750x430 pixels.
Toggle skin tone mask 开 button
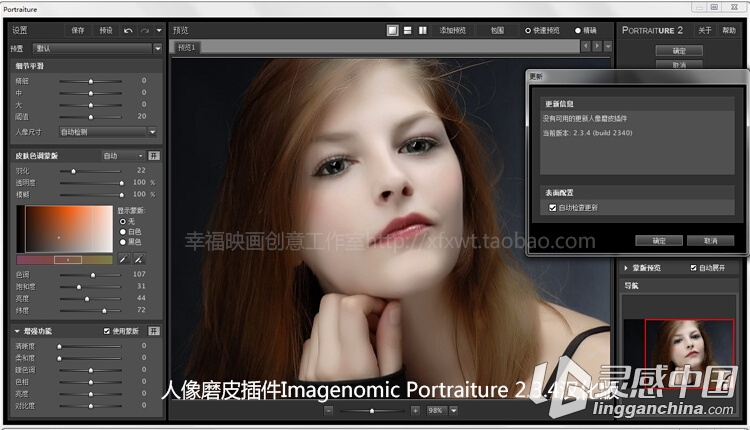pyautogui.click(x=154, y=156)
